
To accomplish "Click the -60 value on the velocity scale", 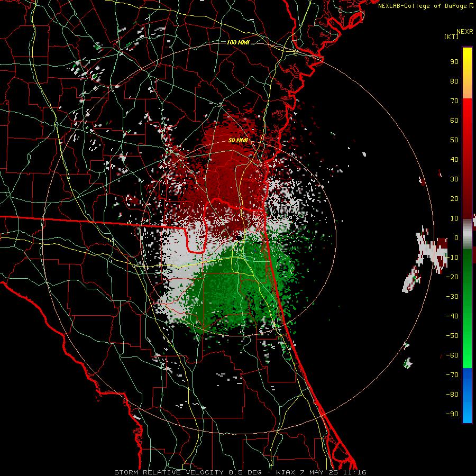I will click(452, 355).
